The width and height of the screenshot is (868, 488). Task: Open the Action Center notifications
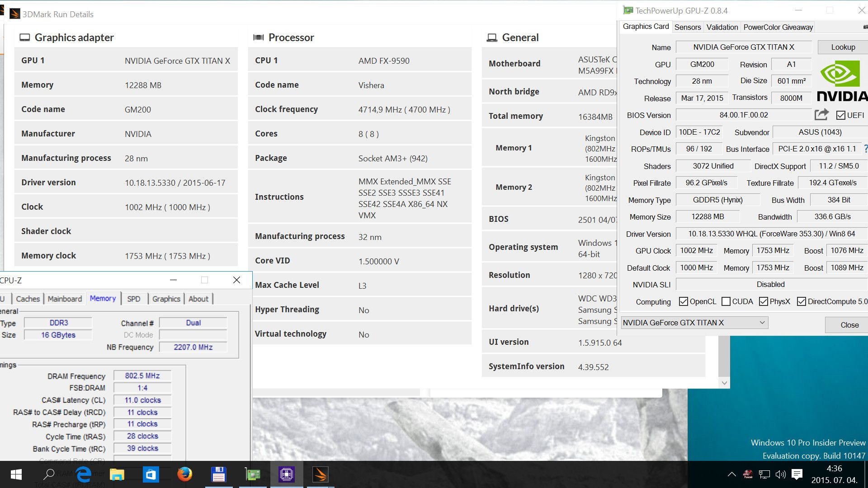pos(797,474)
